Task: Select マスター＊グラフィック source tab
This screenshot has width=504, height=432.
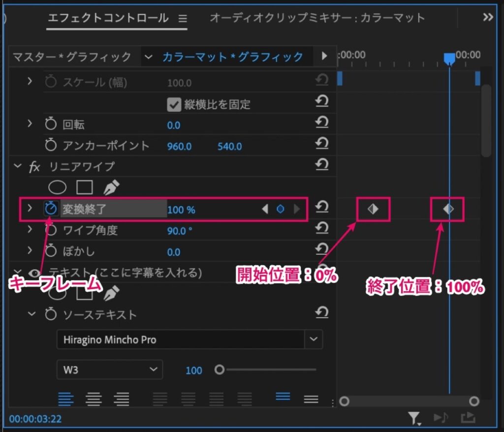Action: (72, 57)
